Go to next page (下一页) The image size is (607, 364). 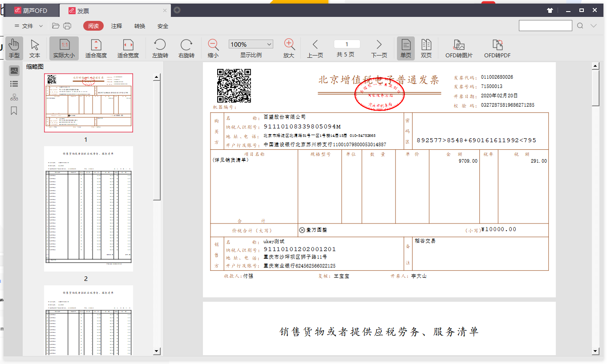click(379, 48)
